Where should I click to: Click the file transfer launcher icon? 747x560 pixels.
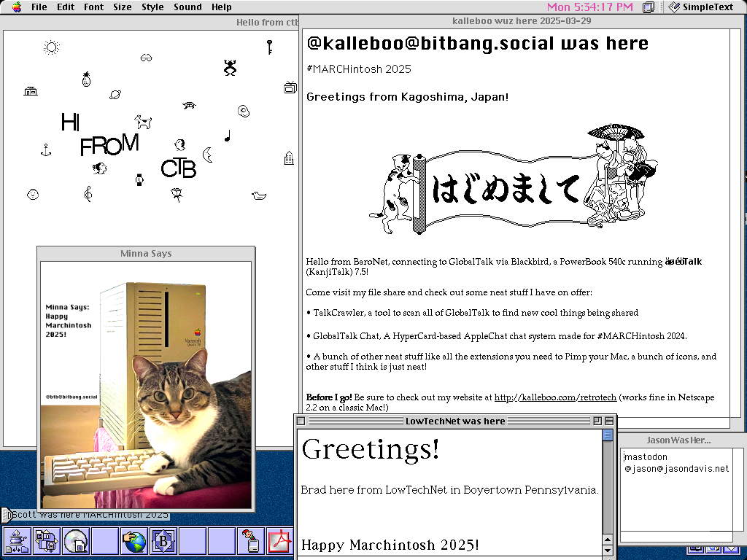(x=18, y=541)
